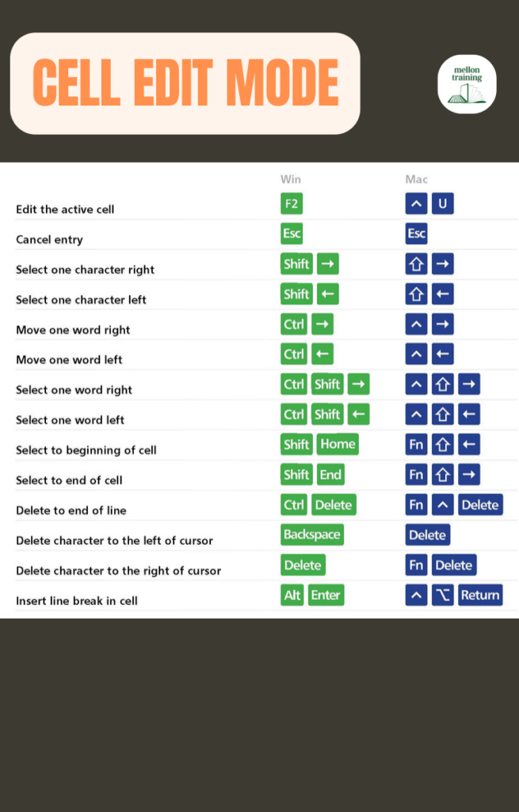
Task: Click the "Cancel entry" label
Action: pyautogui.click(x=49, y=239)
